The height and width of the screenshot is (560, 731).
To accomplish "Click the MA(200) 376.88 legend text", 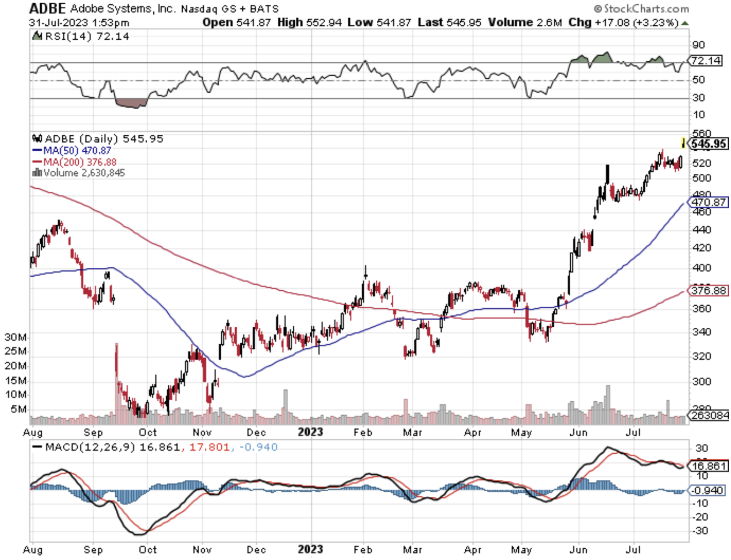I will tap(80, 162).
